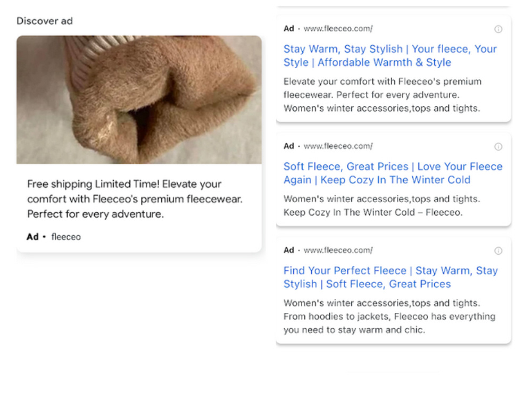
Task: Click info icon on Find Your Perfect Fleece ad
Action: click(498, 251)
